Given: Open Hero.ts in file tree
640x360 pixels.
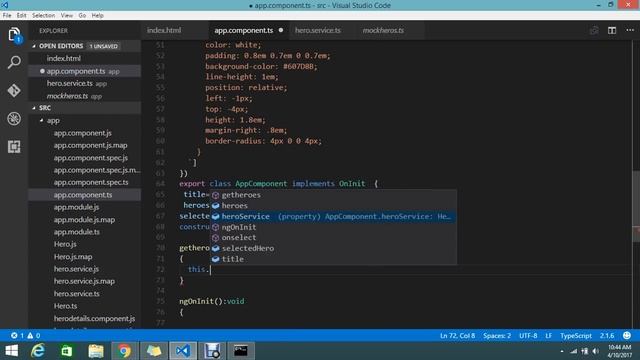Looking at the screenshot, I should pyautogui.click(x=85, y=306).
